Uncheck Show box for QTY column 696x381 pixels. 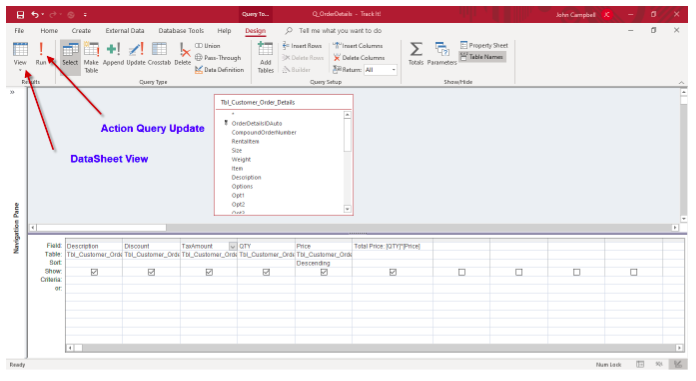tap(266, 272)
